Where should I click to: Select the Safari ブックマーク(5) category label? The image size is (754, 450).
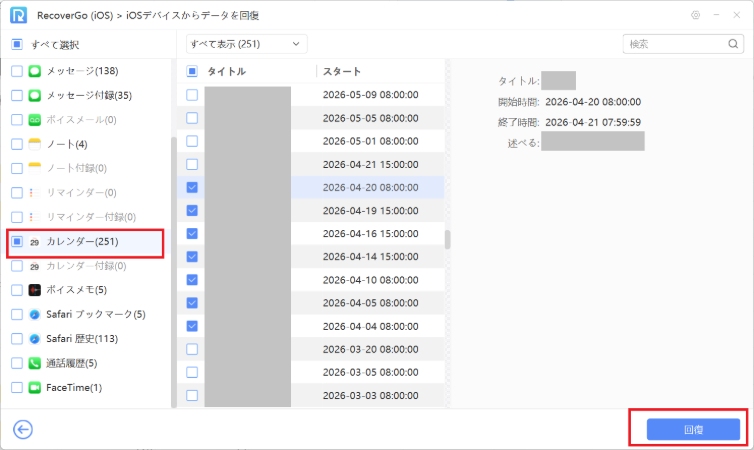[96, 314]
